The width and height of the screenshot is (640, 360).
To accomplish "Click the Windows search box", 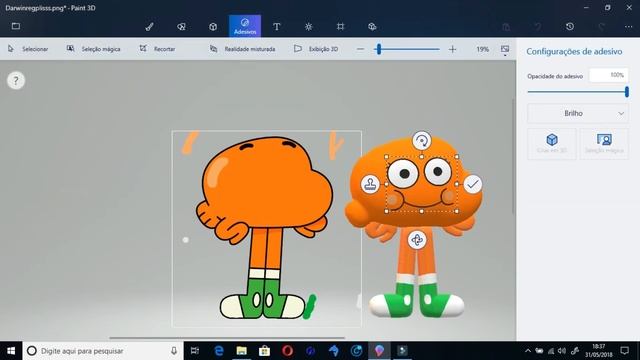I will (x=103, y=351).
